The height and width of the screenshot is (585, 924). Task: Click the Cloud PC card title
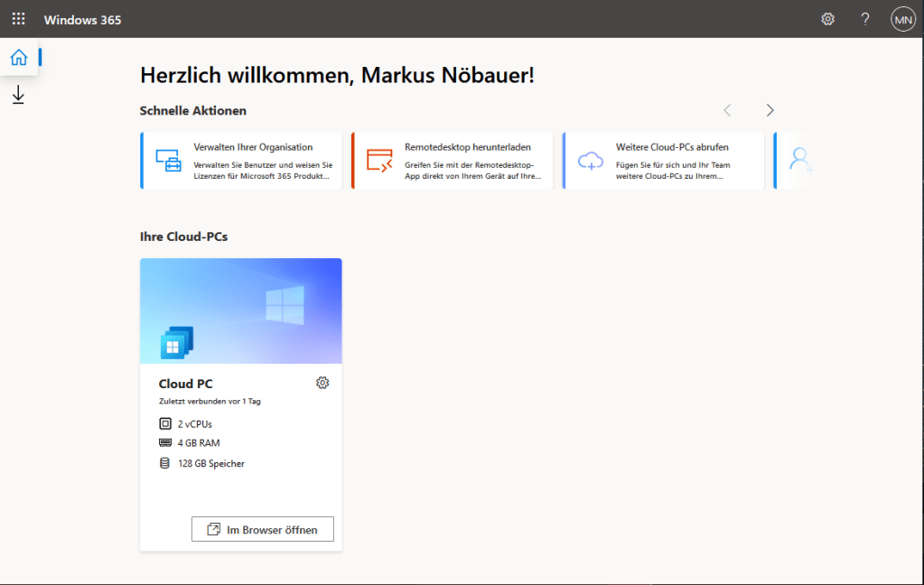point(186,384)
